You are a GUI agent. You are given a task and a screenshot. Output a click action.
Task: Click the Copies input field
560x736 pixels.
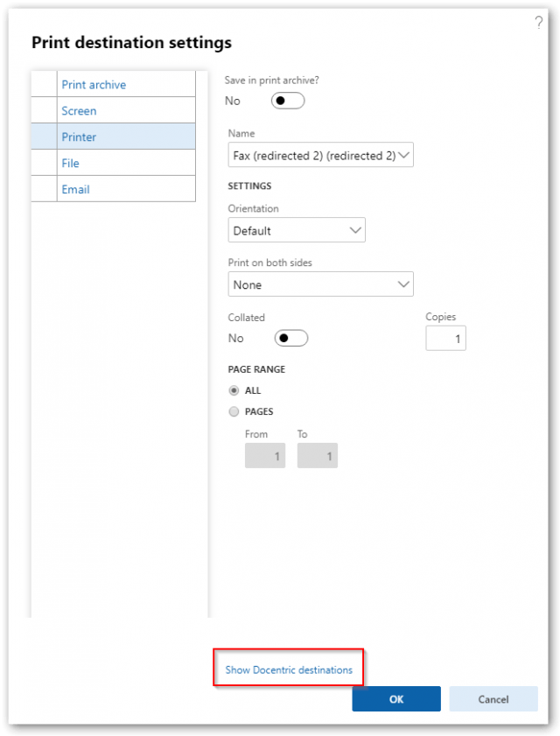pos(445,338)
